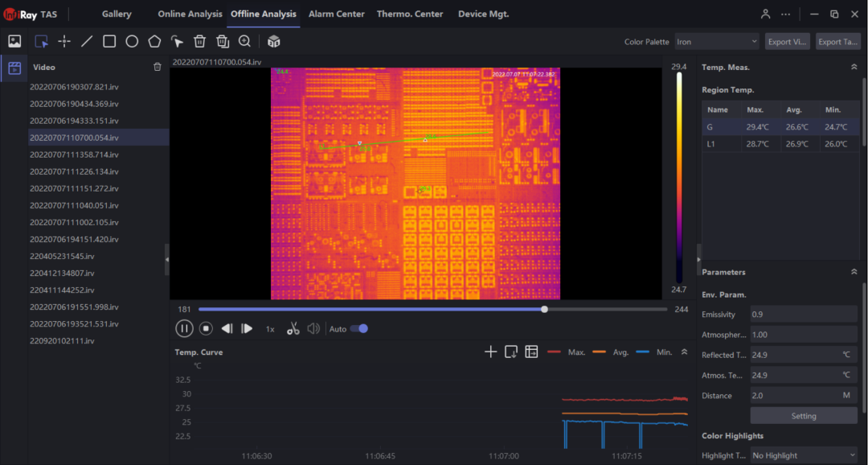The width and height of the screenshot is (868, 465).
Task: Open the Color Palette dropdown
Action: pyautogui.click(x=716, y=42)
